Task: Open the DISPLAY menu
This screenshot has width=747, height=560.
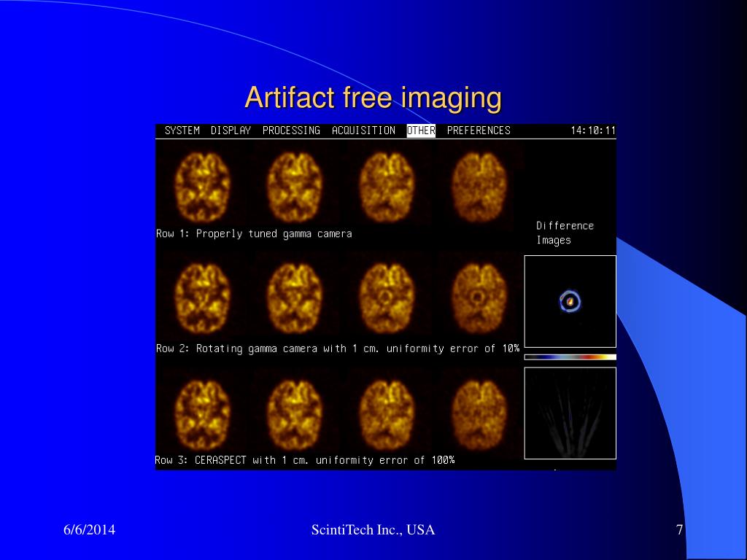Action: [x=231, y=131]
